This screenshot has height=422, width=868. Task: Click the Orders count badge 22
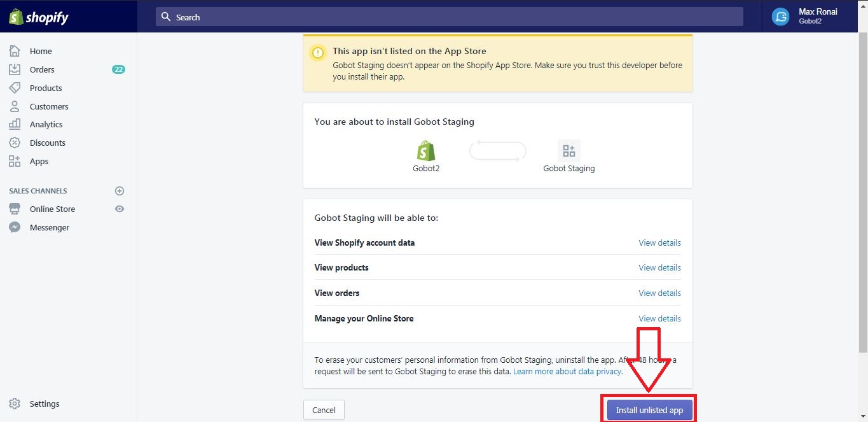(x=118, y=69)
